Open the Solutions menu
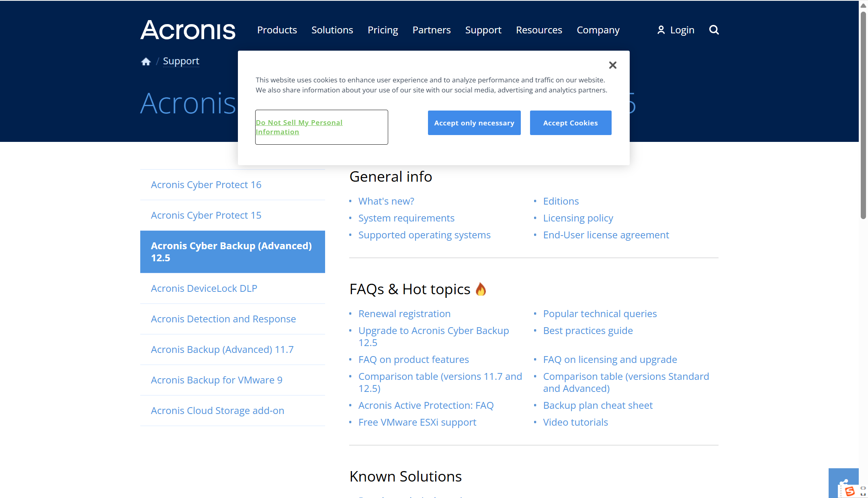 coord(332,30)
